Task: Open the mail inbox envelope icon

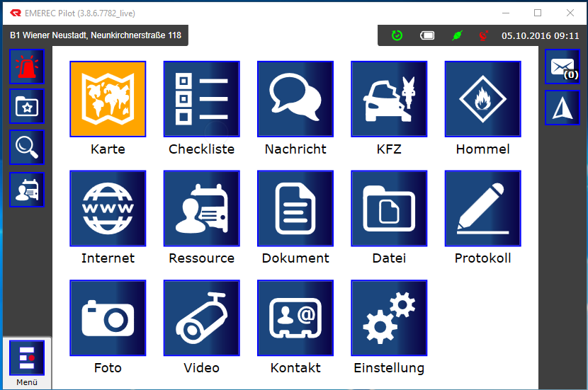Action: coord(562,67)
